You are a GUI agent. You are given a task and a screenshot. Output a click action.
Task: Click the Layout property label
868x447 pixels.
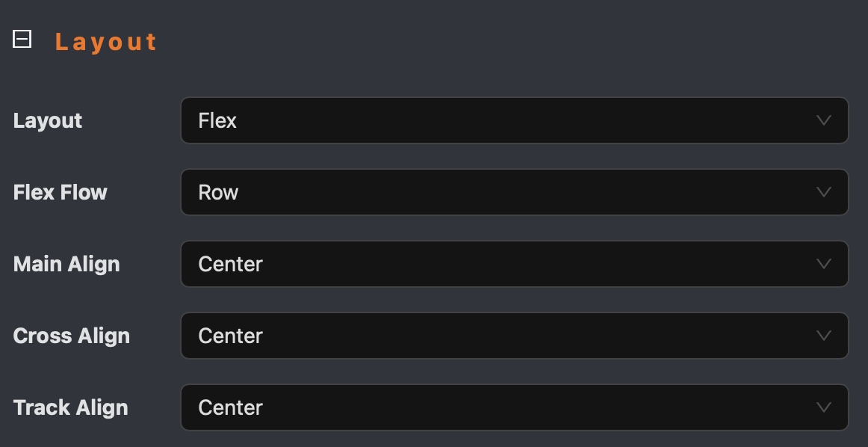(48, 120)
